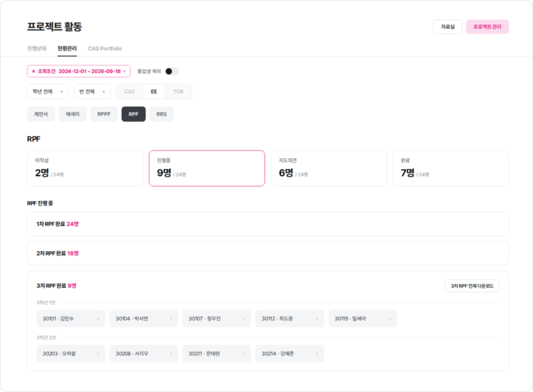
Task: Click chevron icon on 30104 chip
Action: point(171,319)
